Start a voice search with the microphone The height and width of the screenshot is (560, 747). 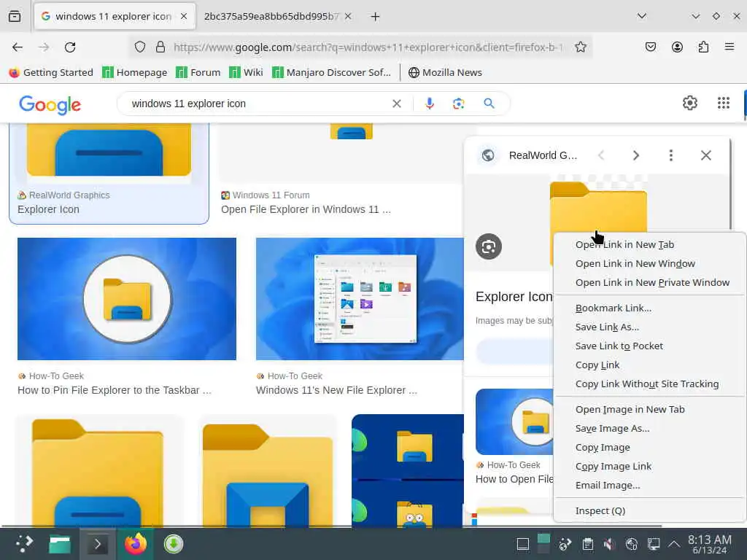pos(429,104)
